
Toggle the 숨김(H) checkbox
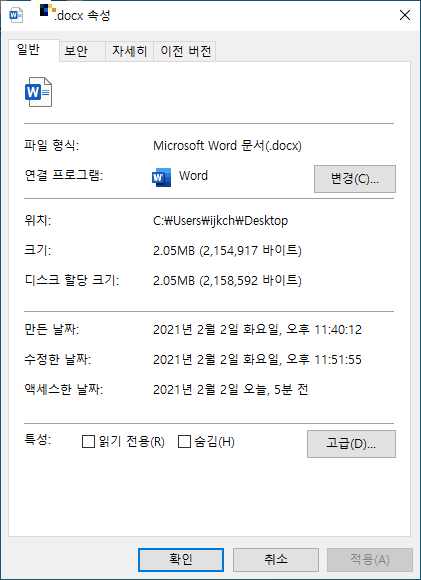(184, 441)
